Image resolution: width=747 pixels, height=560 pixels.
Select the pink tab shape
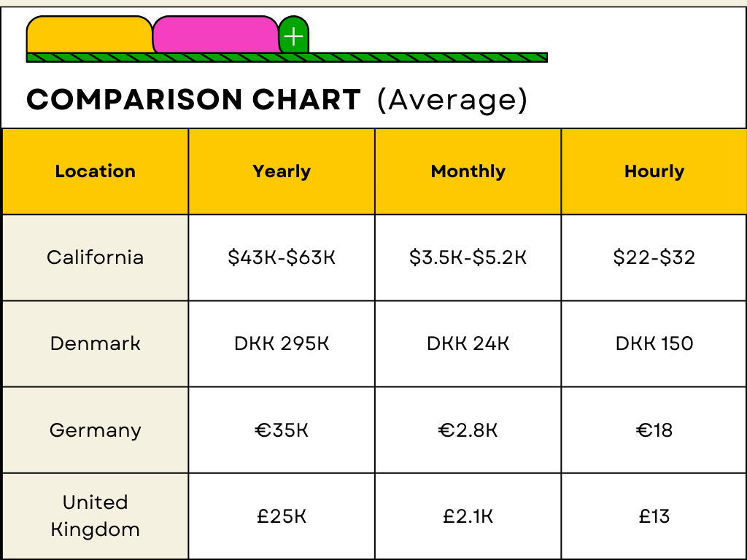click(216, 35)
